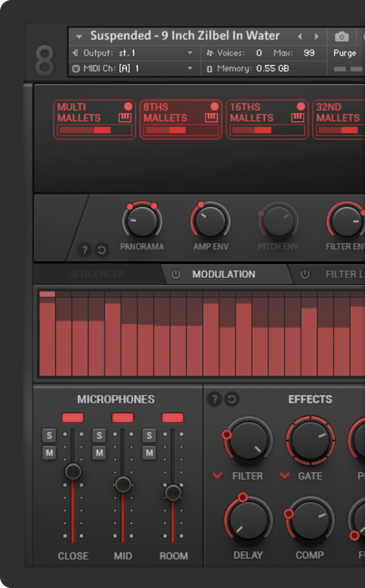Image resolution: width=365 pixels, height=588 pixels.
Task: Toggle the Modulation power button
Action: tap(176, 274)
